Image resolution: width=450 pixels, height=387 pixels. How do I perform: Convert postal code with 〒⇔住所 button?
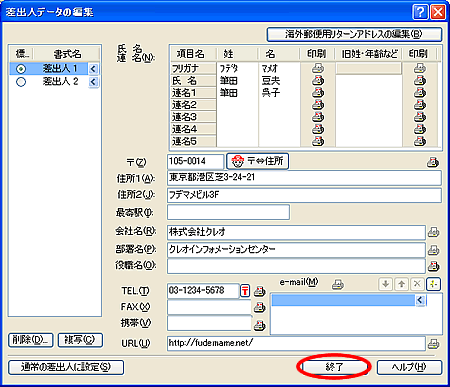(257, 161)
